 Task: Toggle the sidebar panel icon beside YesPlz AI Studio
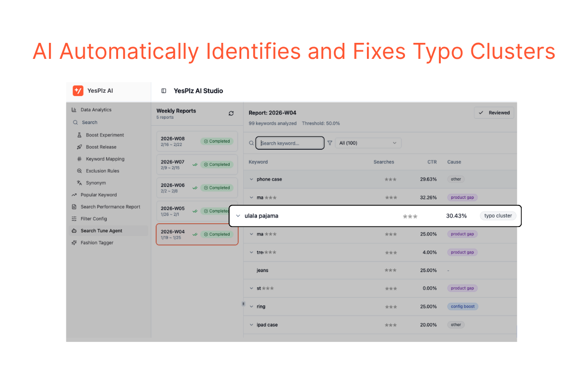pyautogui.click(x=164, y=91)
